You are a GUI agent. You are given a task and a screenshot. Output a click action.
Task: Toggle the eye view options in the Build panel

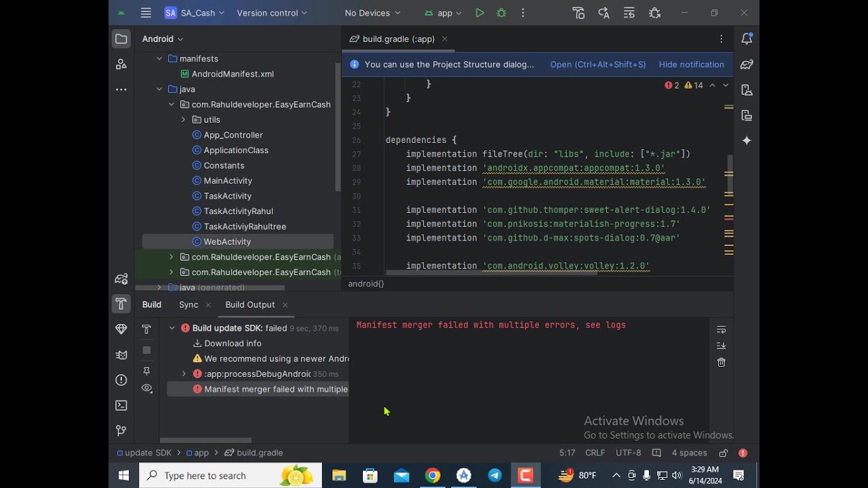pyautogui.click(x=146, y=388)
